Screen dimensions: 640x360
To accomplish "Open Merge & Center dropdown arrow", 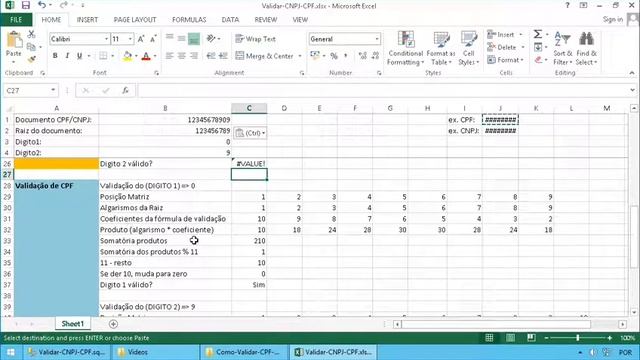I will pyautogui.click(x=300, y=56).
